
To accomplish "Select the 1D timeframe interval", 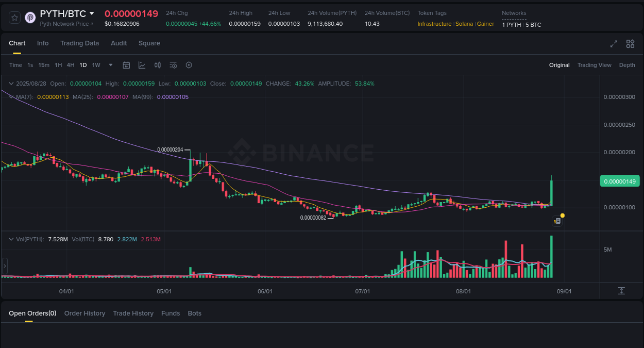I will click(x=83, y=65).
